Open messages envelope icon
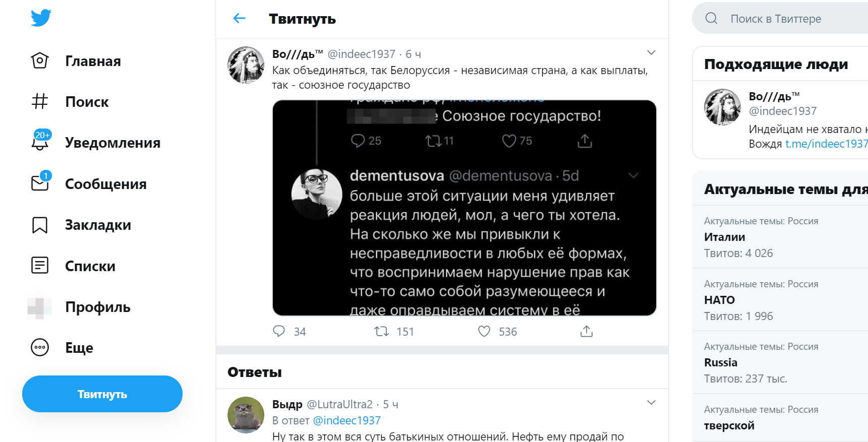The image size is (868, 442). 40,183
